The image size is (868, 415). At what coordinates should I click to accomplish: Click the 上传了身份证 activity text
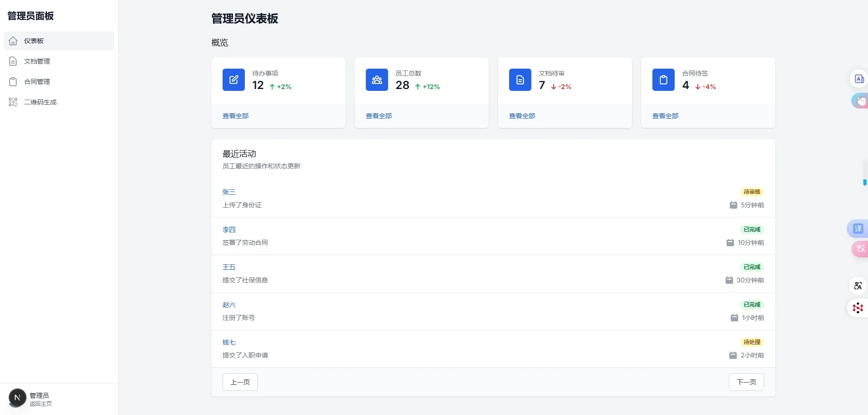coord(242,205)
